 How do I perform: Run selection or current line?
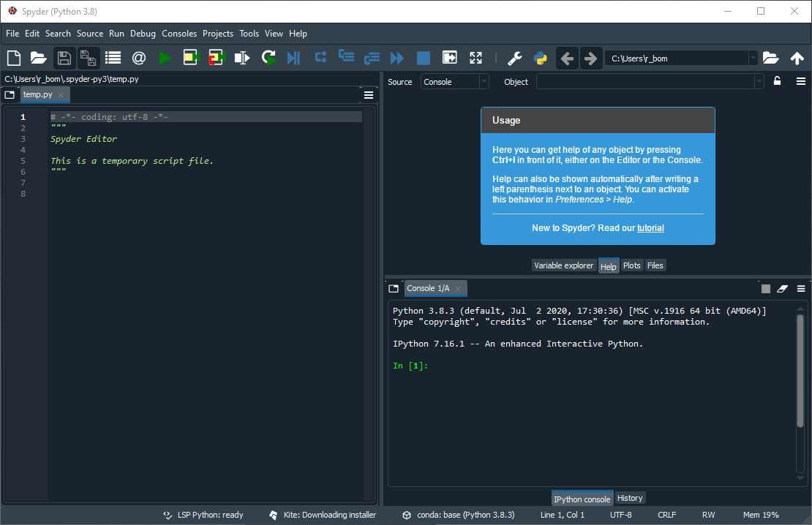(242, 58)
